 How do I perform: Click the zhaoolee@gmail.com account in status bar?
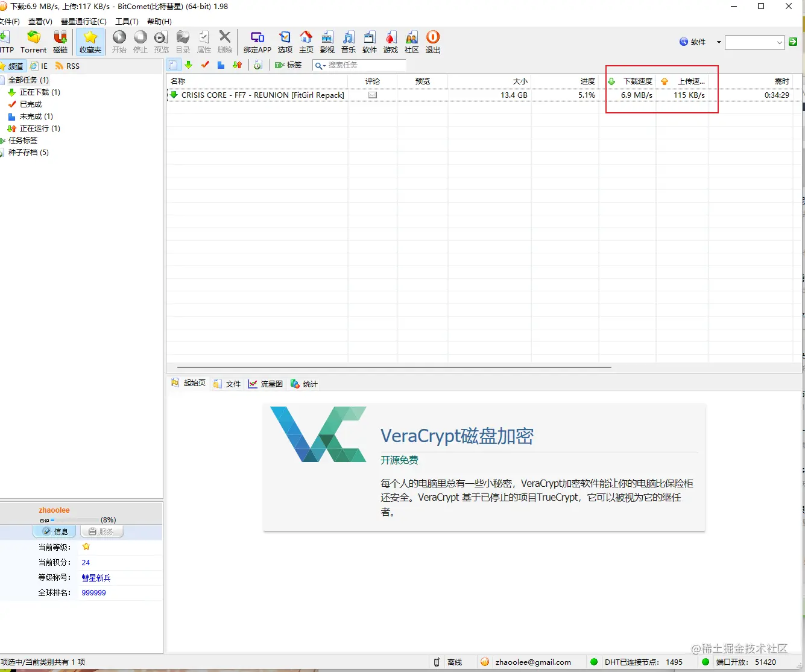pyautogui.click(x=533, y=662)
